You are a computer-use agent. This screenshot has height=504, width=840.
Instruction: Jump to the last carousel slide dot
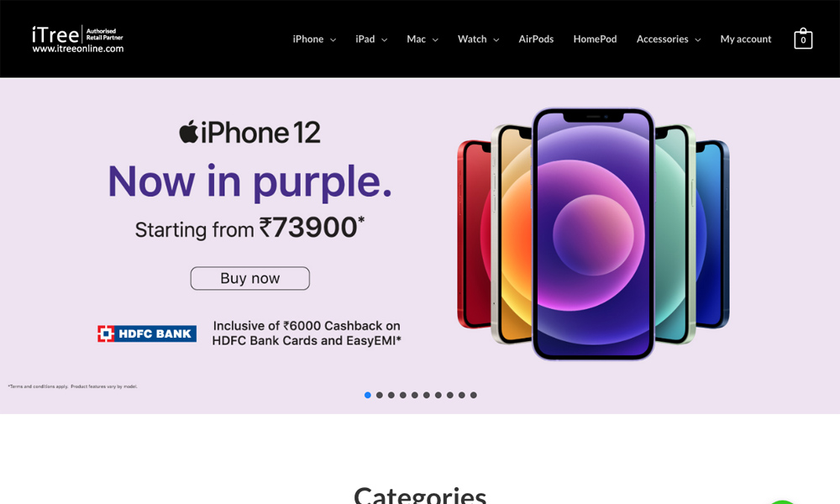click(x=474, y=396)
